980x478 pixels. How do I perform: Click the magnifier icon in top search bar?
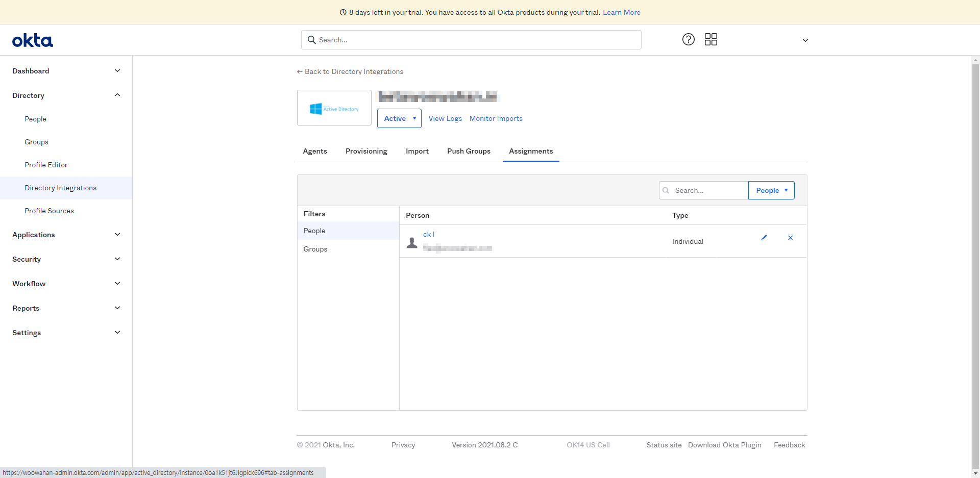click(312, 40)
